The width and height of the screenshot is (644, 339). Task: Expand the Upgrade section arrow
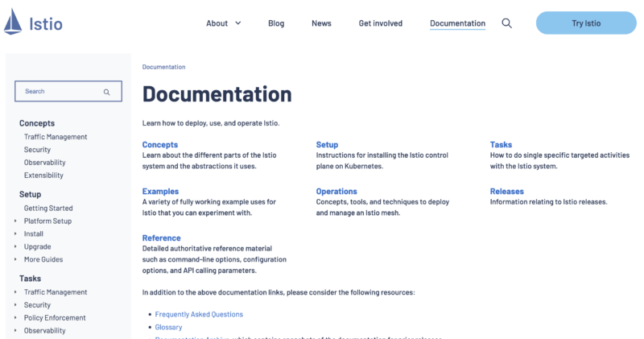coord(15,246)
